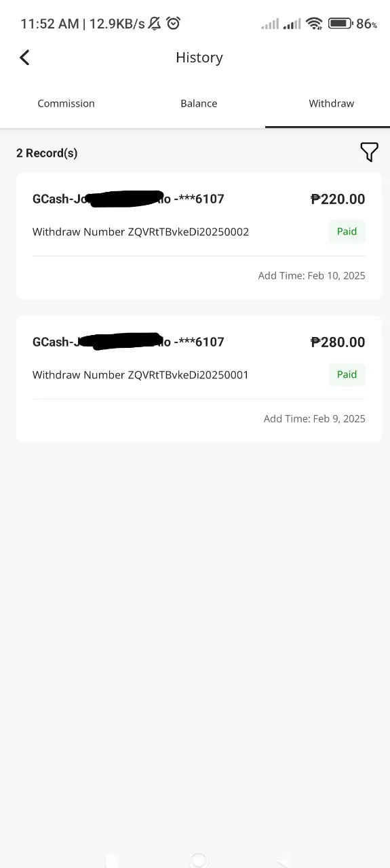Tap the Paid badge on the ₱280.00 record

pos(347,374)
